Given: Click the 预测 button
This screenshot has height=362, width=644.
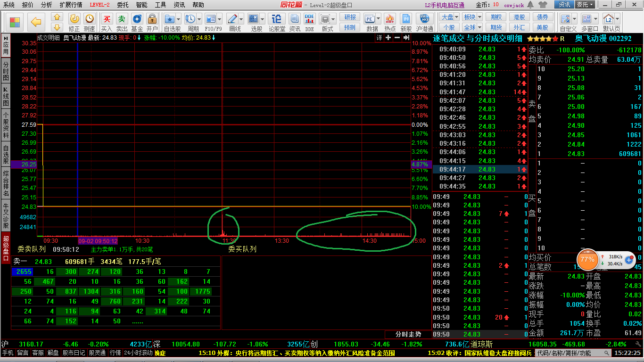Looking at the screenshot, I should (x=350, y=27).
